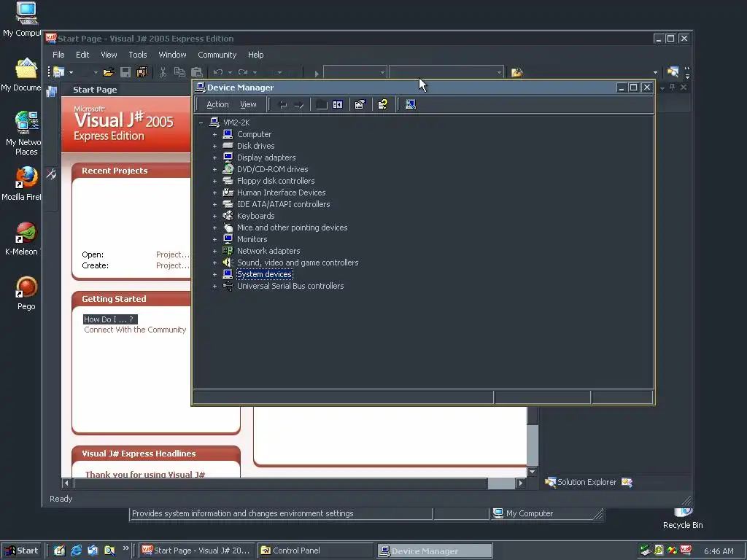Image resolution: width=747 pixels, height=560 pixels.
Task: Click the Scan for hardware changes icon
Action: [x=410, y=104]
